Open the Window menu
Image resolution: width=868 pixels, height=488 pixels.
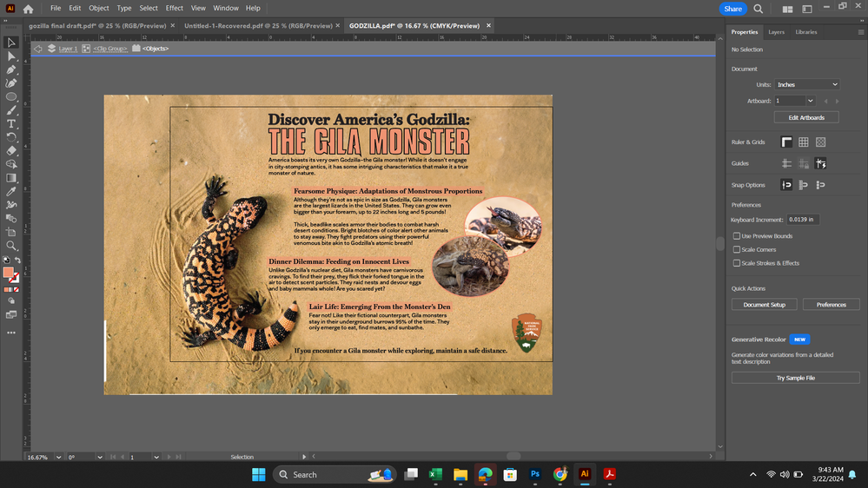point(226,9)
